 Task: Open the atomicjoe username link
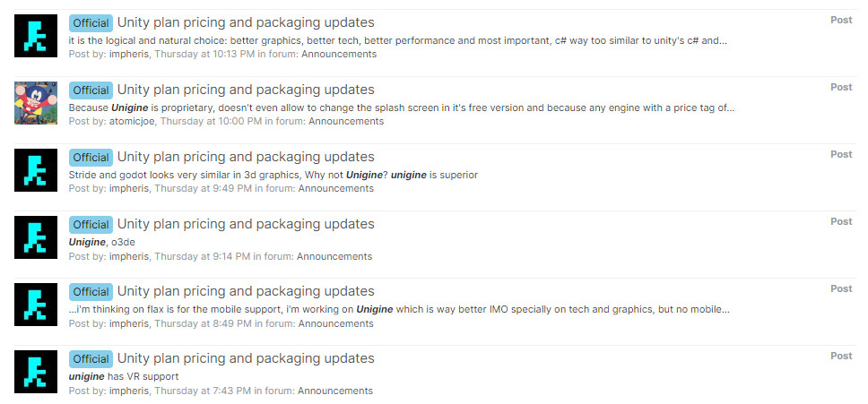133,121
